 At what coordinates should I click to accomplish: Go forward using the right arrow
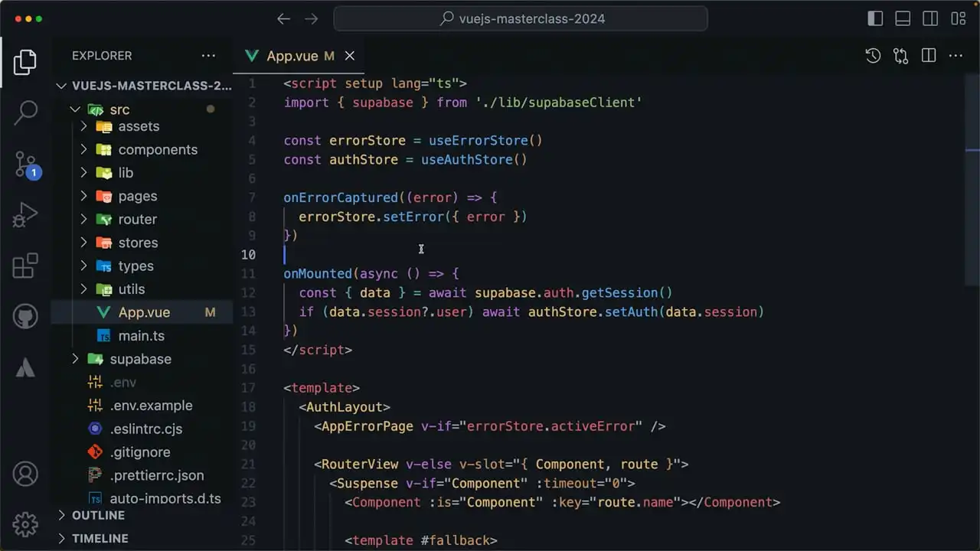[x=311, y=19]
